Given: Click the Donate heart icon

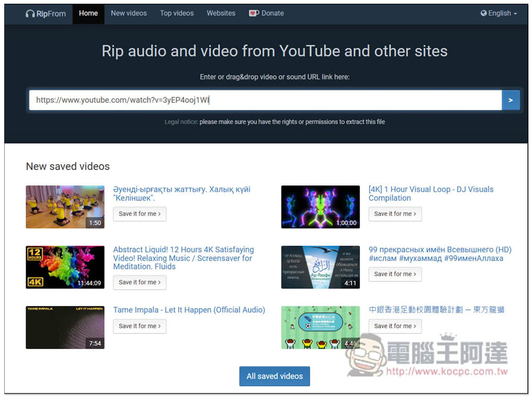Looking at the screenshot, I should [254, 13].
